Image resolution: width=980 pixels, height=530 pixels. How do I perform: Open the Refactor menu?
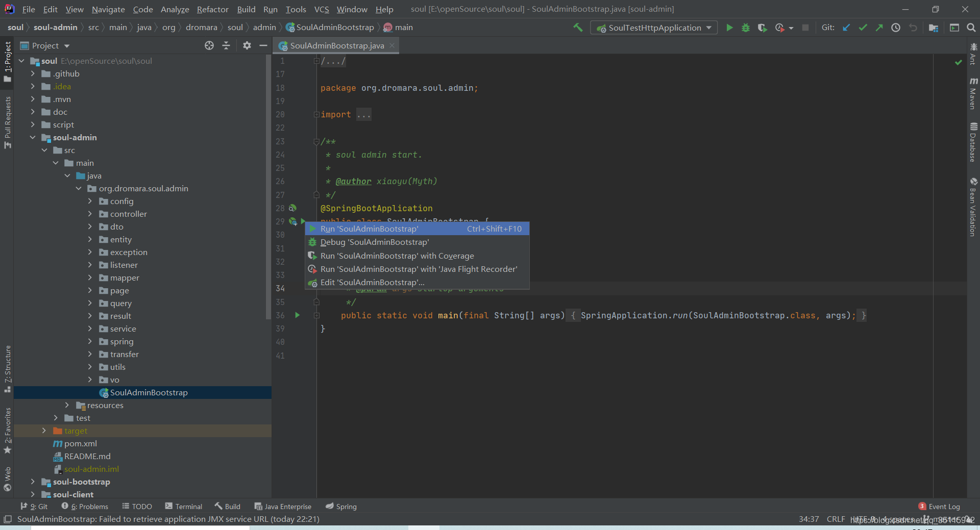213,9
